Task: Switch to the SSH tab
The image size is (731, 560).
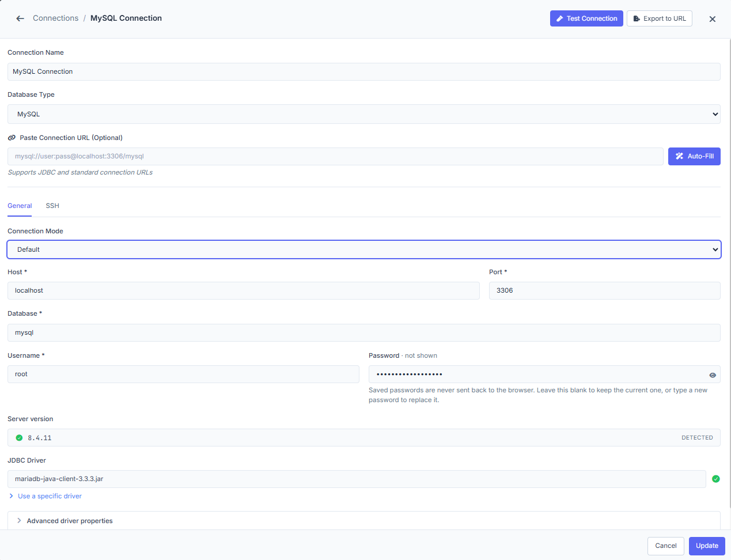Action: click(52, 206)
